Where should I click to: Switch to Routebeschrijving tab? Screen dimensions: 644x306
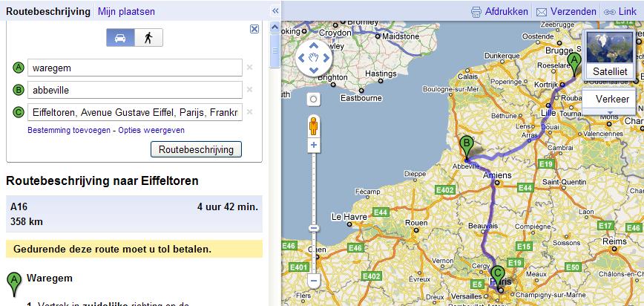pos(48,12)
